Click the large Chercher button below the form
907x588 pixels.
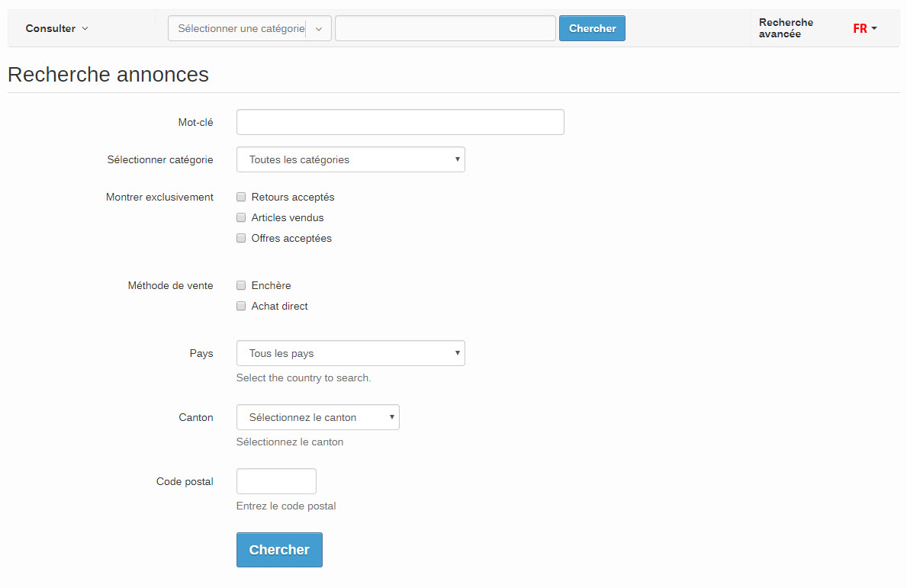point(279,550)
